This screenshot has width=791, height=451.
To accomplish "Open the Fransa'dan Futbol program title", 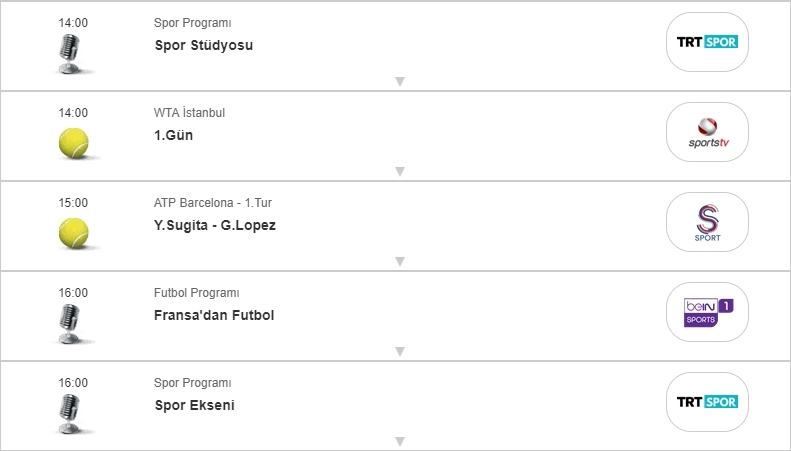I will click(x=214, y=315).
